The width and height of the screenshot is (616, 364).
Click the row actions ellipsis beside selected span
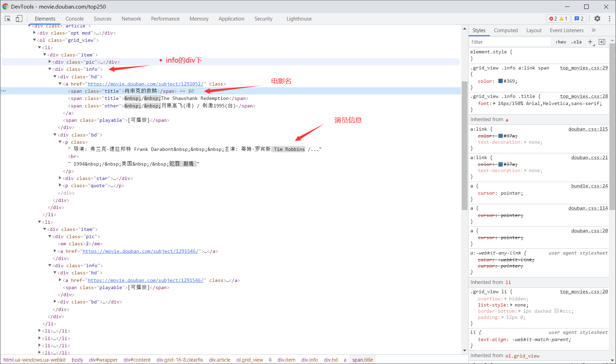coord(3,91)
